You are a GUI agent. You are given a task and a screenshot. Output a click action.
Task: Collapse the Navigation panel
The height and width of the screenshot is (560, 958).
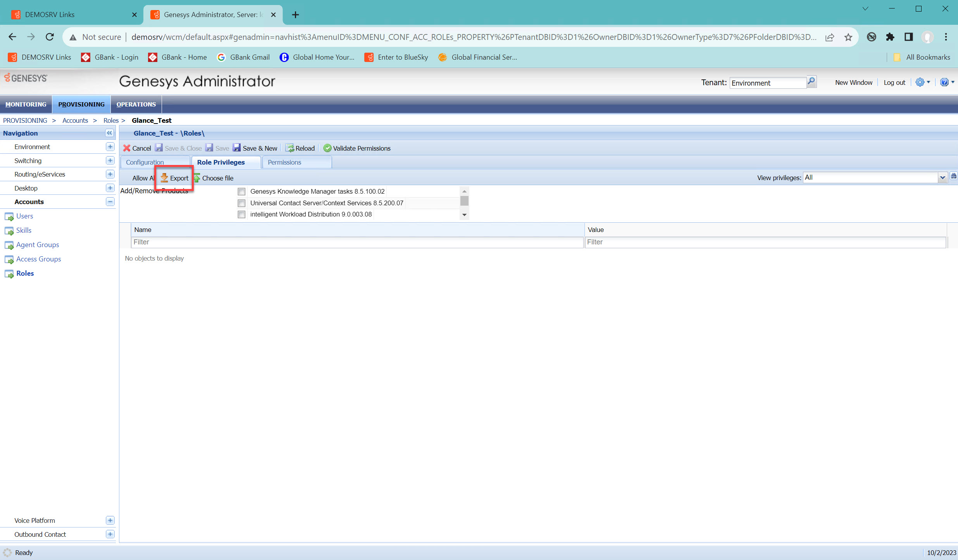110,133
